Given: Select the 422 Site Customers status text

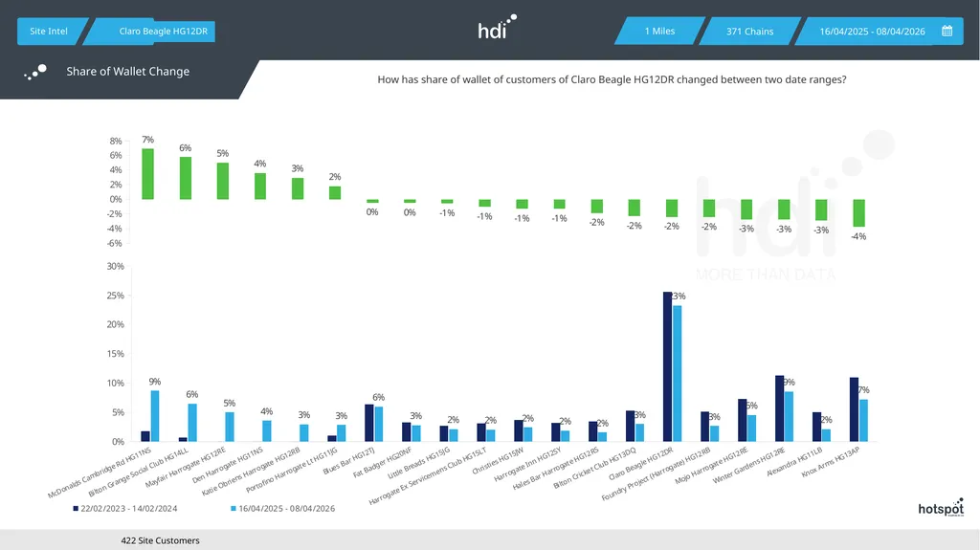Looking at the screenshot, I should [160, 540].
